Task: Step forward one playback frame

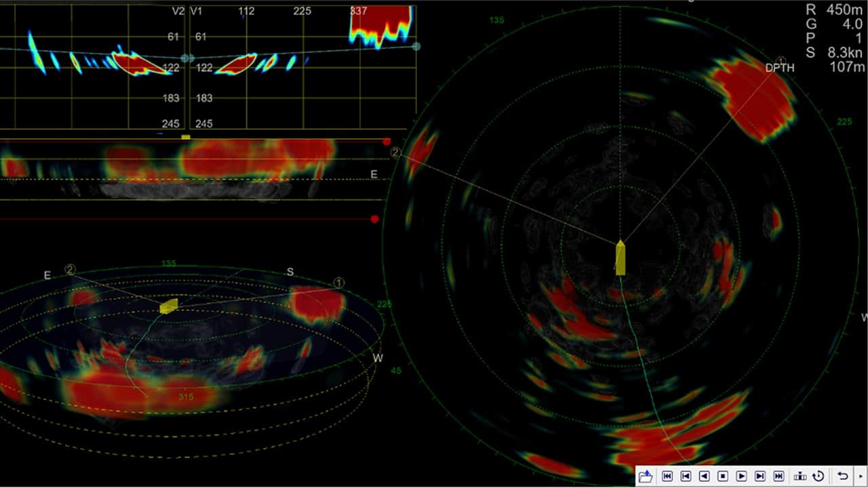Action: [x=761, y=476]
